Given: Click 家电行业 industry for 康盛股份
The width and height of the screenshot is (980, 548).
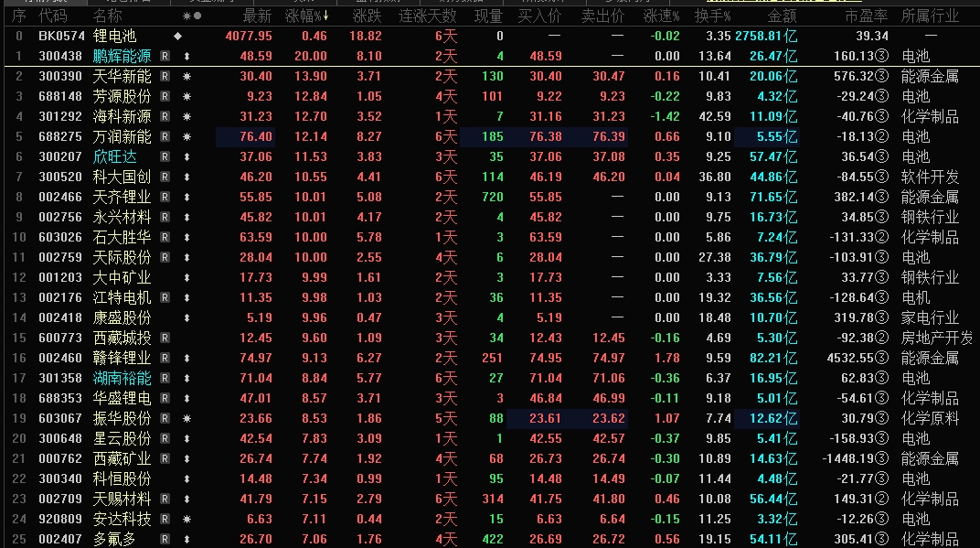Looking at the screenshot, I should click(x=930, y=317).
